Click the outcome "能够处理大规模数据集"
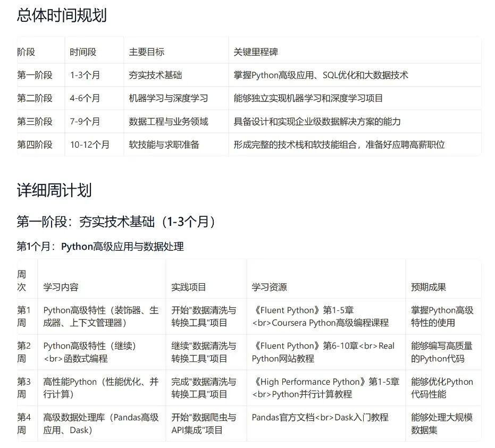This screenshot has width=495, height=448. pyautogui.click(x=442, y=424)
